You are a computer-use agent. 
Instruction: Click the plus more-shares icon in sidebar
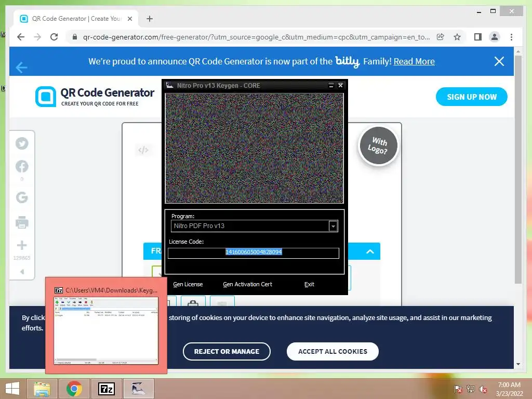pos(22,245)
